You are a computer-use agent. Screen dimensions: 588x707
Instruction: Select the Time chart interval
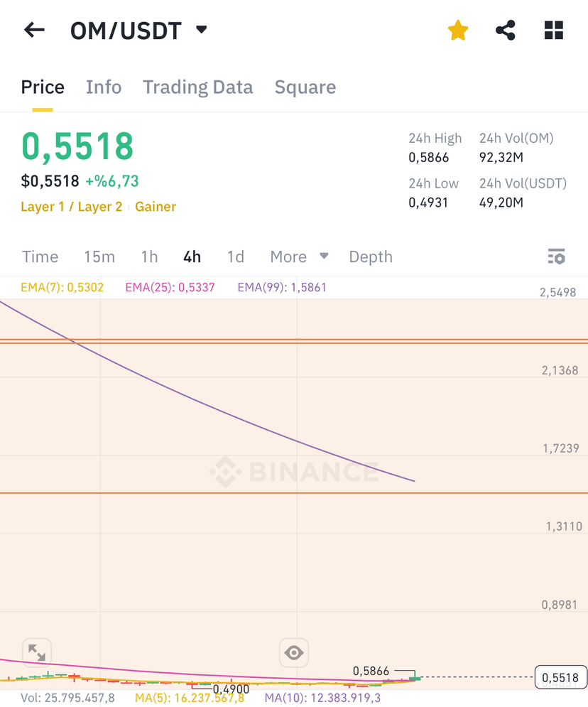pyautogui.click(x=40, y=257)
